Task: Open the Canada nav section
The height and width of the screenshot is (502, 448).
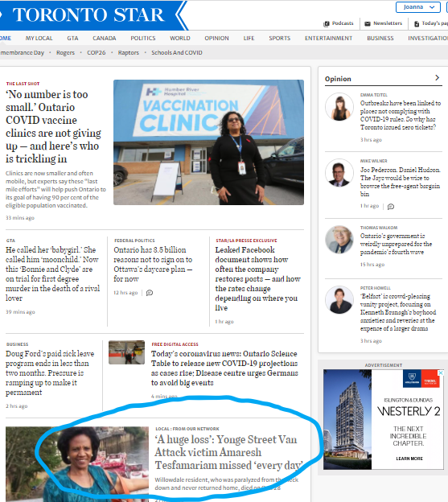Action: click(x=105, y=38)
